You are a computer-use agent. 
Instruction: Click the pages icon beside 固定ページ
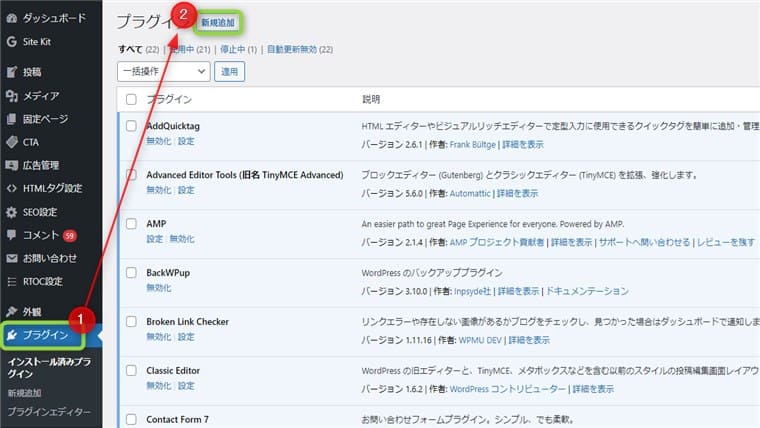pyautogui.click(x=12, y=119)
